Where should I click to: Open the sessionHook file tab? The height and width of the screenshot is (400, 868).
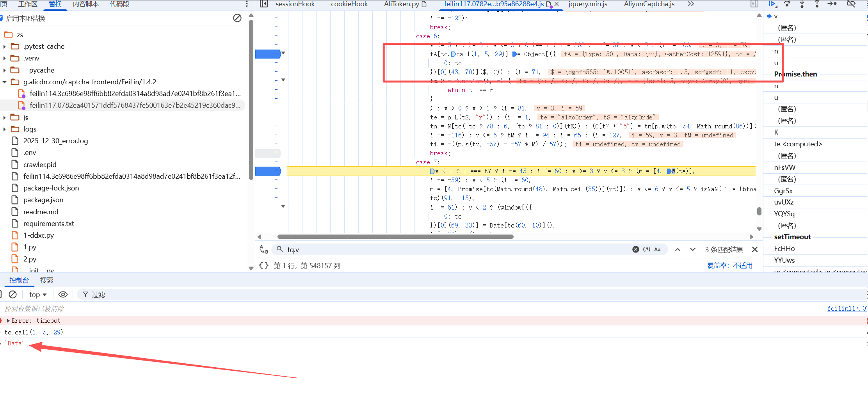295,4
